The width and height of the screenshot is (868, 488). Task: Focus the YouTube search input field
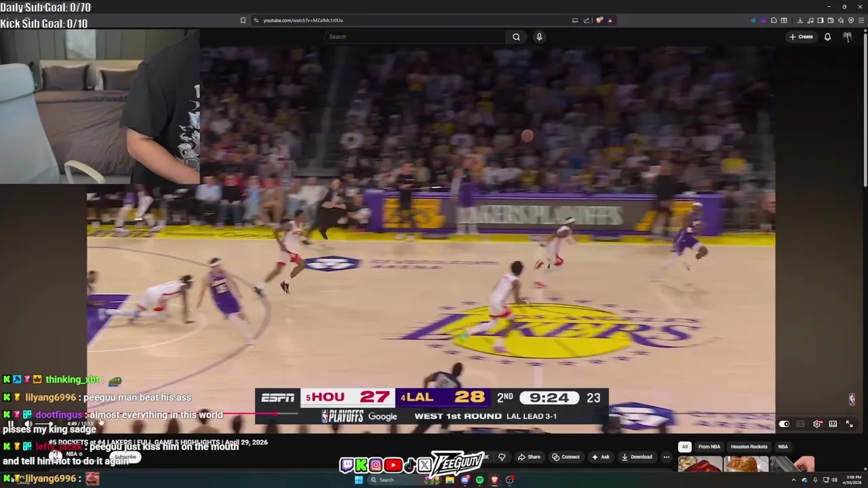pos(414,37)
